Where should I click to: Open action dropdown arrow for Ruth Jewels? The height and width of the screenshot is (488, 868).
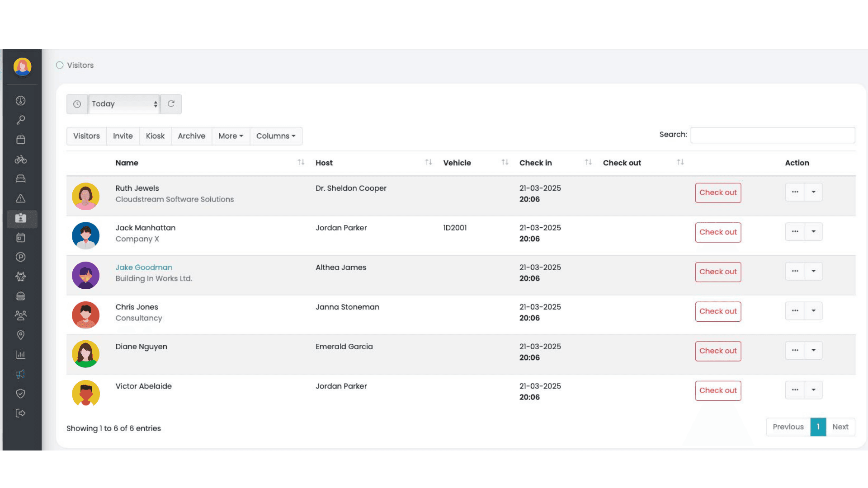tap(813, 192)
